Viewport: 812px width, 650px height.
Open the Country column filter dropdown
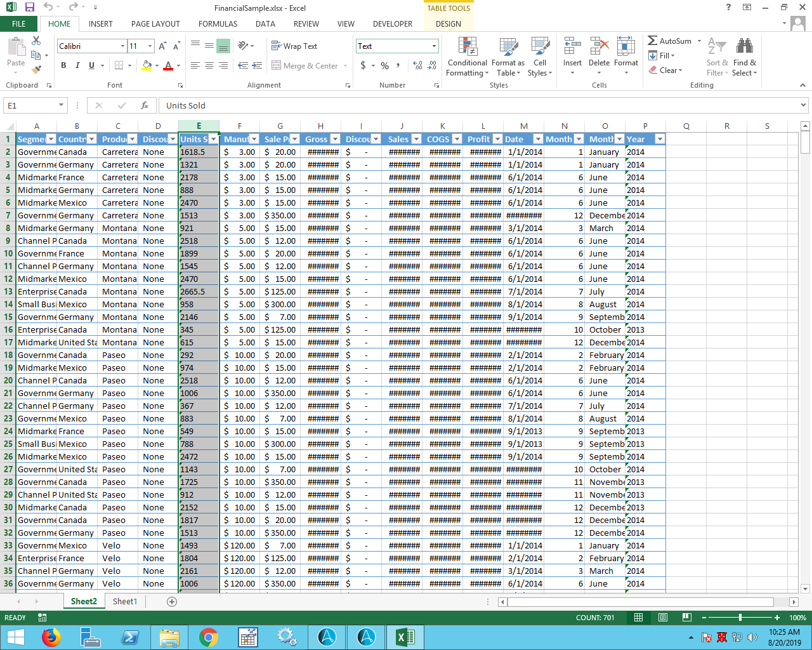pos(91,139)
